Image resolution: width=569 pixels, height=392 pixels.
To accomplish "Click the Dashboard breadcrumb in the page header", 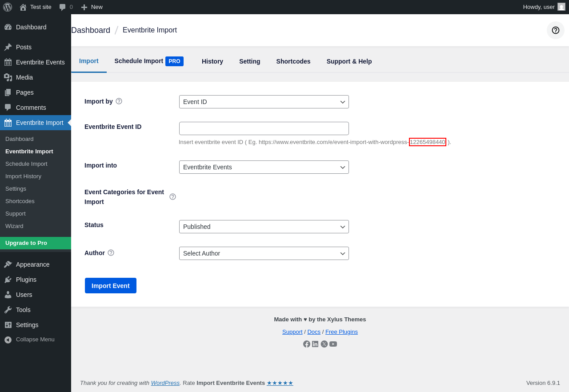I will tap(91, 30).
